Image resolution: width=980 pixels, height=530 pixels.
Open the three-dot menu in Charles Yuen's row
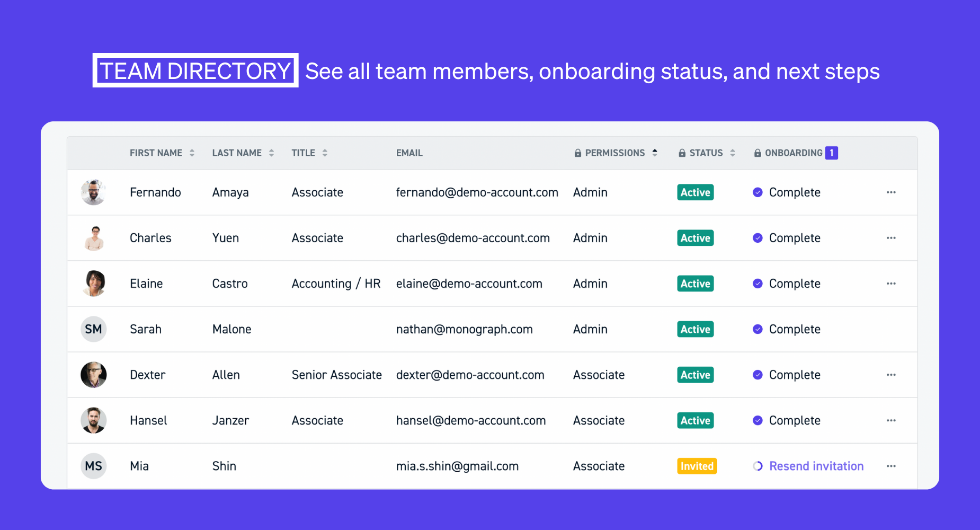tap(891, 238)
